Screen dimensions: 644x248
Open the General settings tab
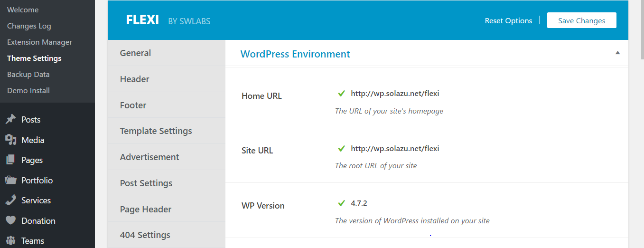pyautogui.click(x=167, y=53)
